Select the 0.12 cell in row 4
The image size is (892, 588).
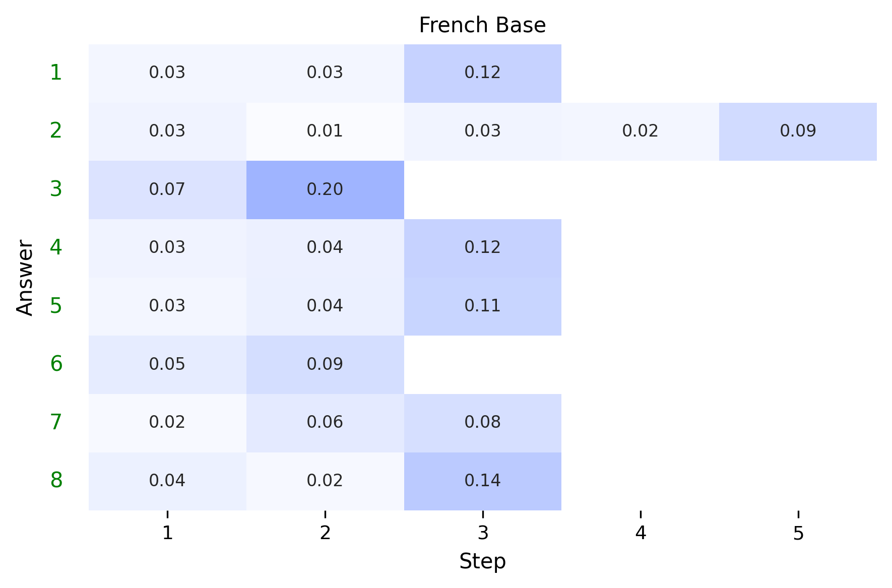[482, 247]
